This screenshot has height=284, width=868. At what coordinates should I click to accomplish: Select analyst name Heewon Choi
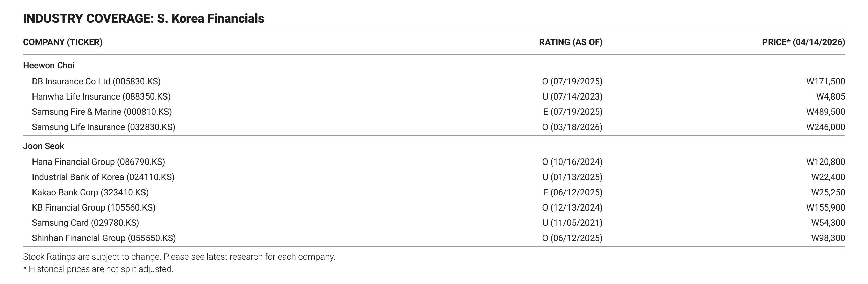(49, 65)
